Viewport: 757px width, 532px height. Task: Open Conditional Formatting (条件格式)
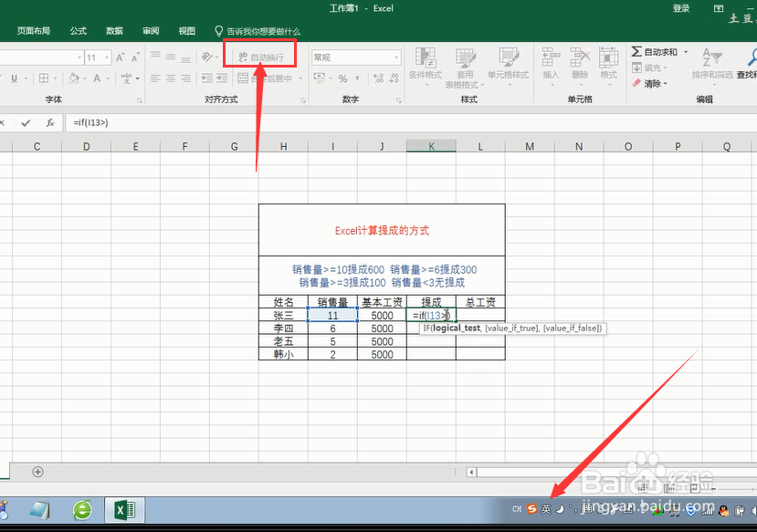pos(426,67)
